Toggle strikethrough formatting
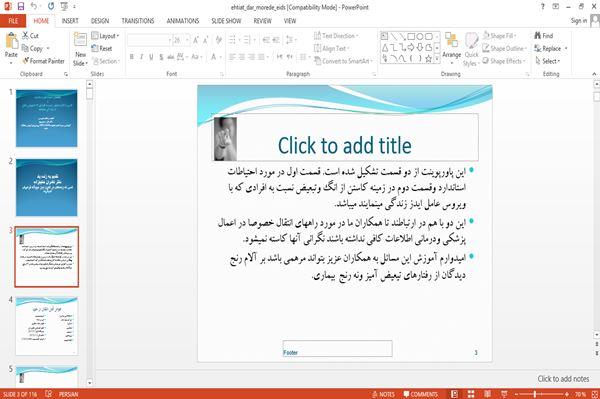The height and width of the screenshot is (399, 600). click(x=171, y=57)
